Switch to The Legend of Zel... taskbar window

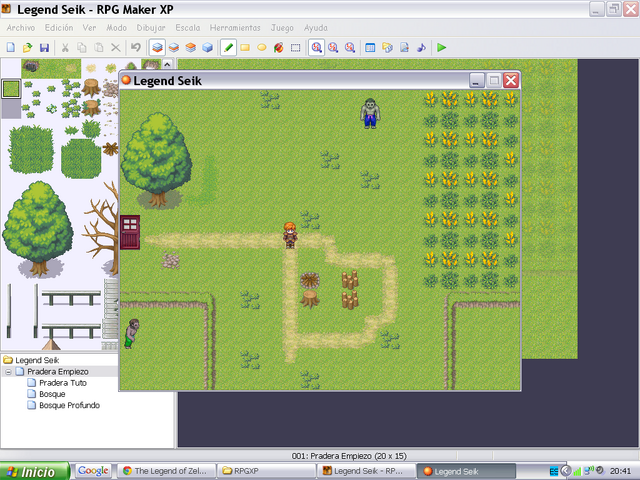166,471
